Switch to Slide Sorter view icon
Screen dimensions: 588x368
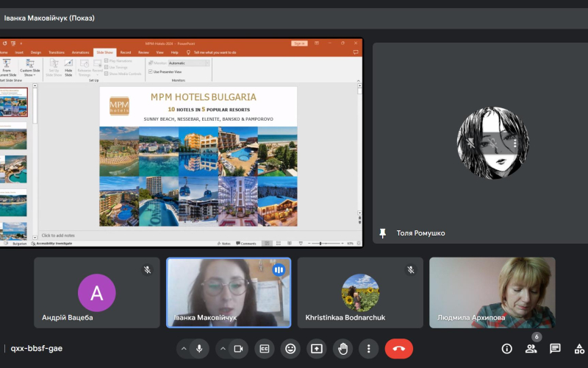tap(279, 244)
